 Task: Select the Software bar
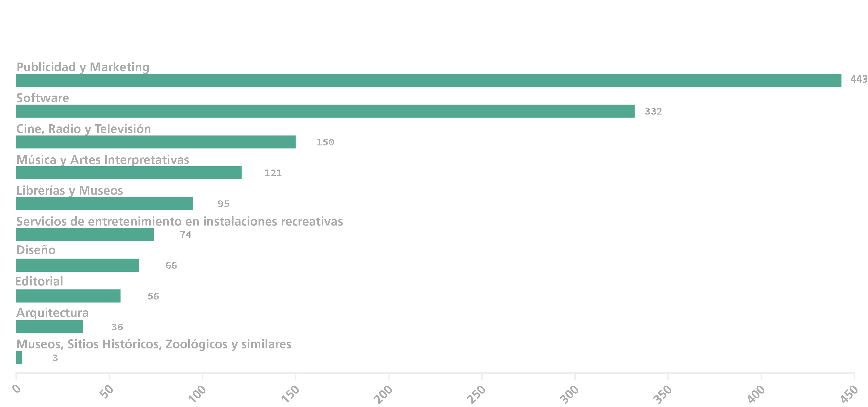click(325, 111)
